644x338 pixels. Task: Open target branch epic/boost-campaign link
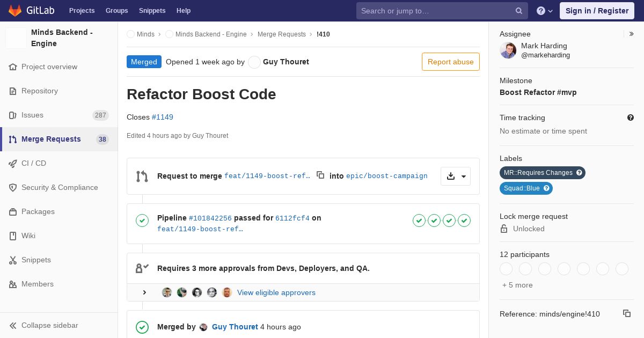(387, 176)
